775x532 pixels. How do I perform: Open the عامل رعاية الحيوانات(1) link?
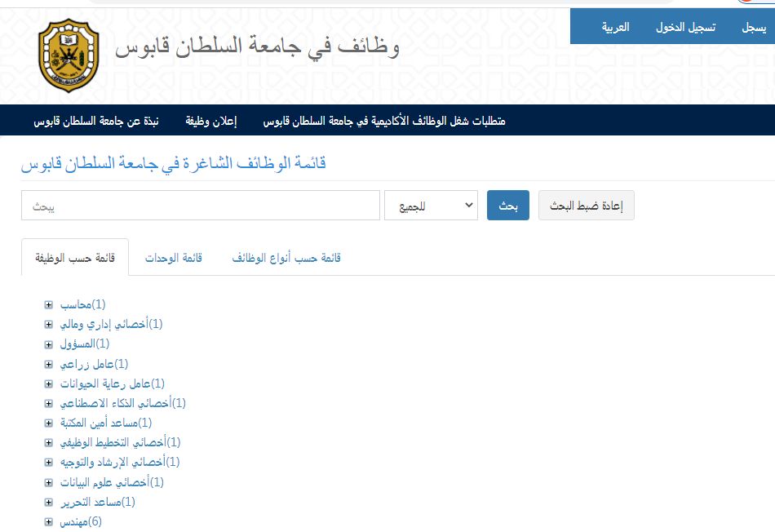(113, 383)
